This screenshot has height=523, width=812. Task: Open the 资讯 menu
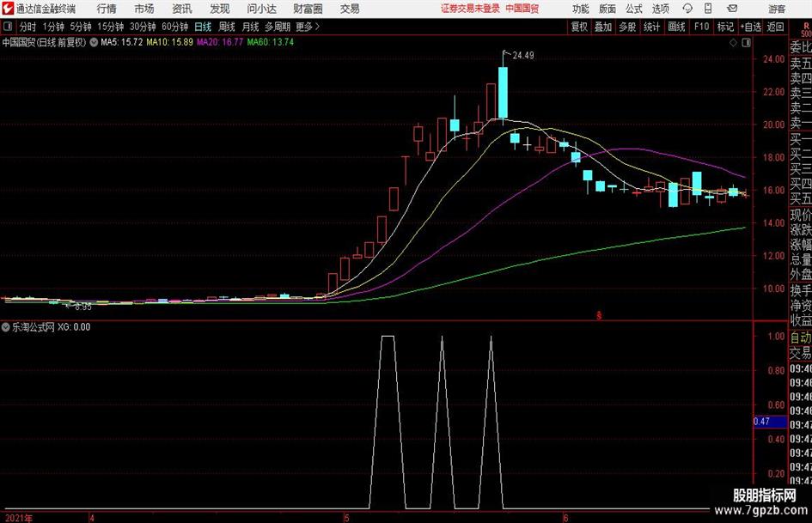tap(182, 9)
